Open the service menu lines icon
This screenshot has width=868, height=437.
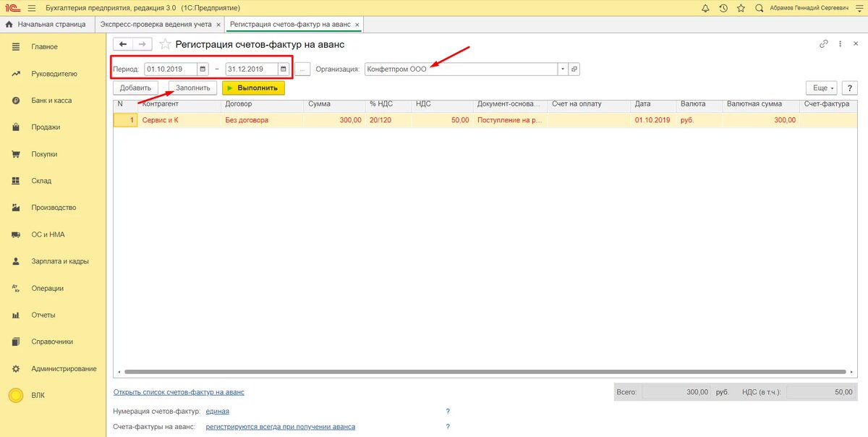858,8
